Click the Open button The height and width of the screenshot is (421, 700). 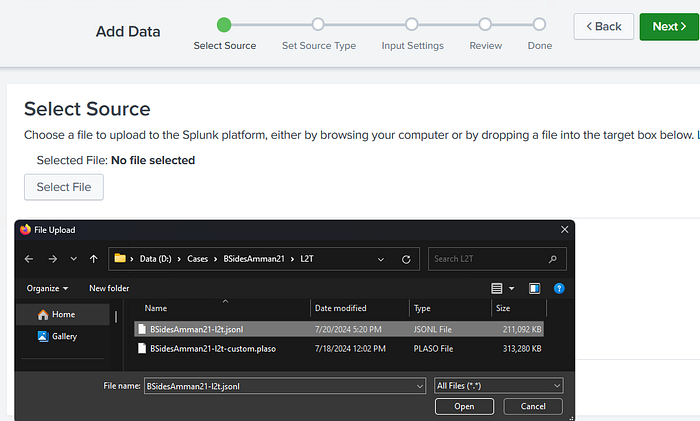tap(464, 407)
